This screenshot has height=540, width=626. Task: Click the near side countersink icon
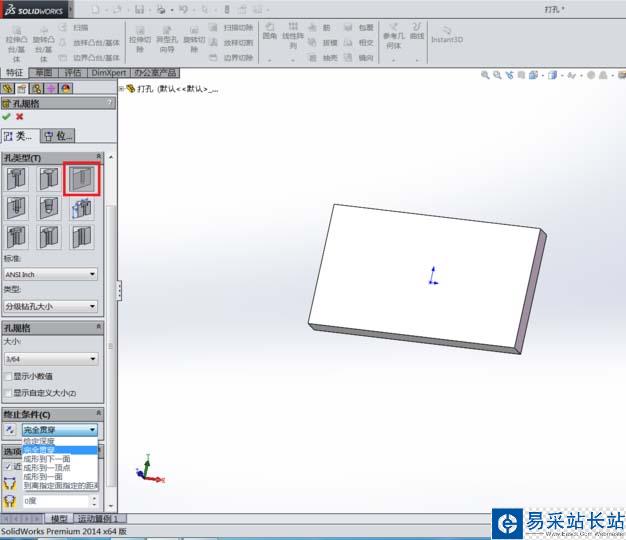click(10, 483)
